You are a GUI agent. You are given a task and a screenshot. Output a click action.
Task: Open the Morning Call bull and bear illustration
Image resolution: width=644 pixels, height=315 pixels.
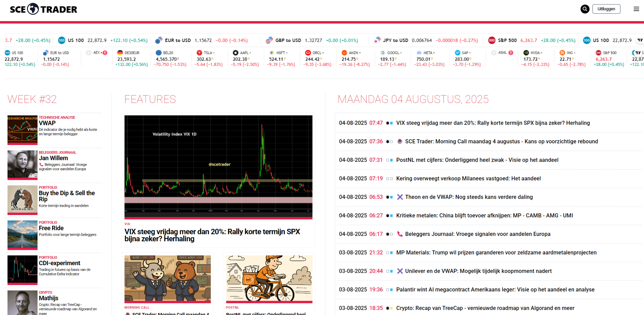click(167, 279)
